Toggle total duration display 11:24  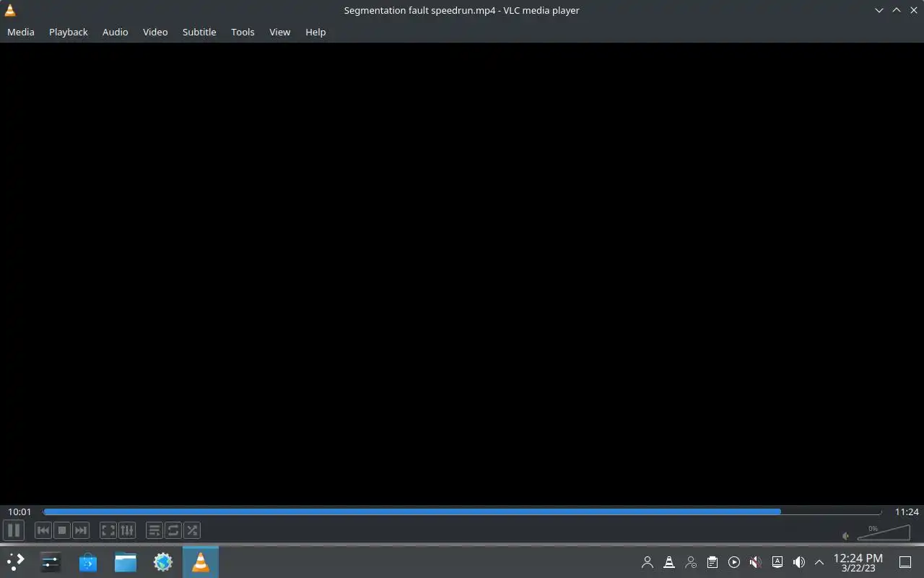[907, 512]
